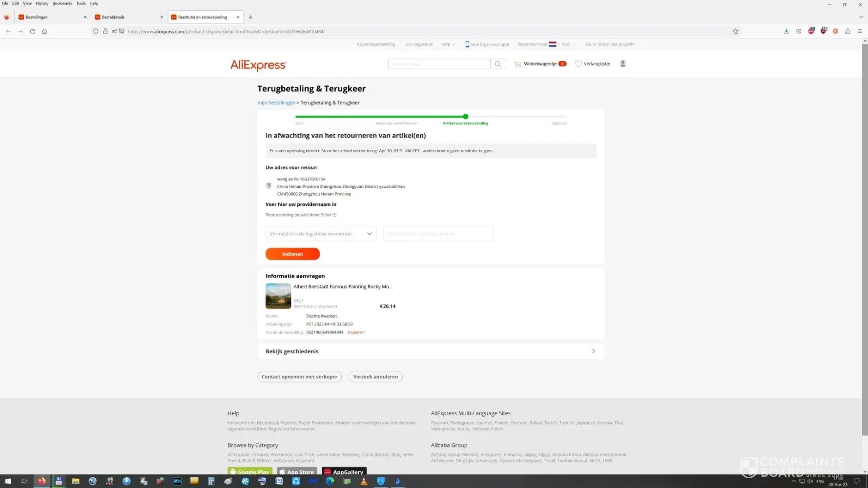This screenshot has height=488, width=868.
Task: Open the File menu
Action: click(5, 3)
